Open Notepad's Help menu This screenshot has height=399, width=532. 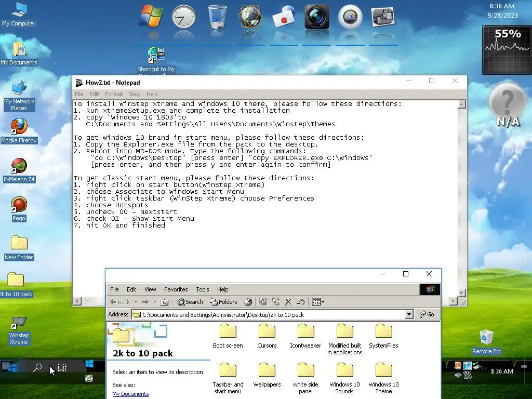point(152,94)
